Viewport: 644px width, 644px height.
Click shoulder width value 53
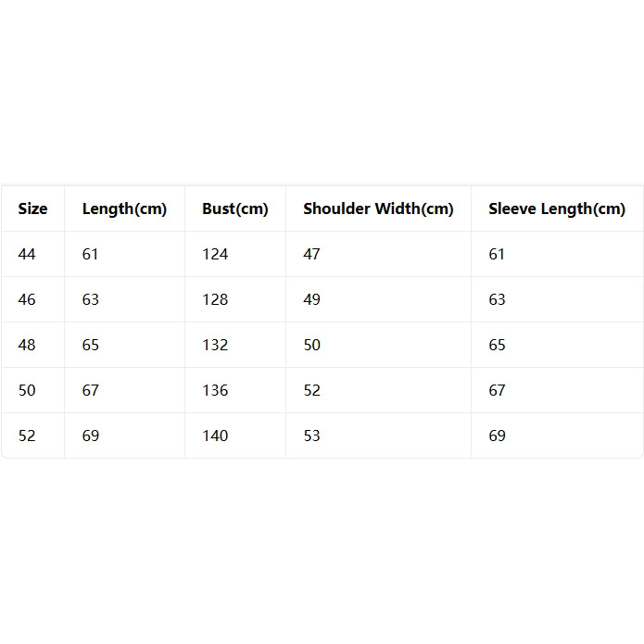311,436
